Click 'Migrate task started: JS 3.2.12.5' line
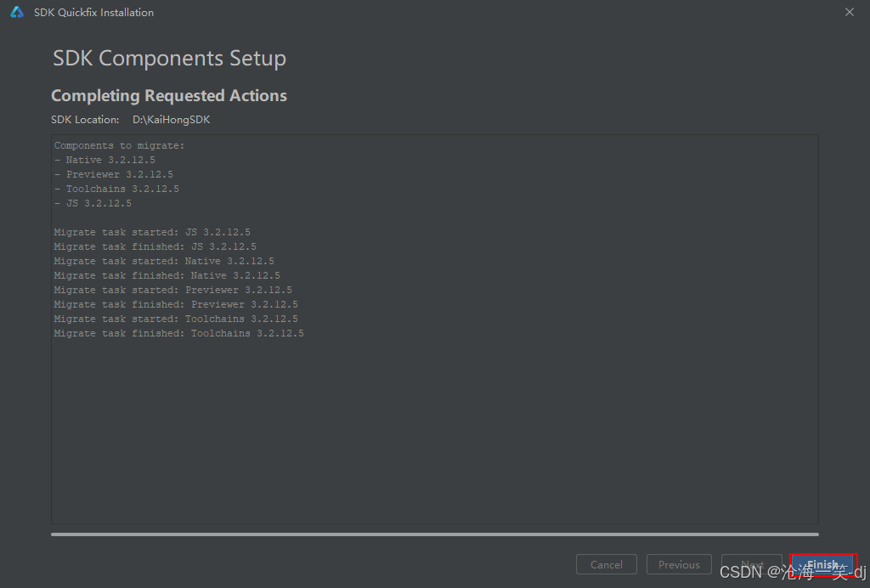870x588 pixels. tap(152, 232)
